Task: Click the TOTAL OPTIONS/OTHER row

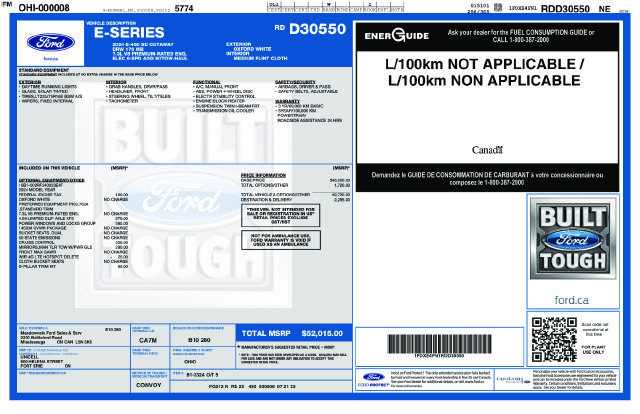Action: pos(295,185)
